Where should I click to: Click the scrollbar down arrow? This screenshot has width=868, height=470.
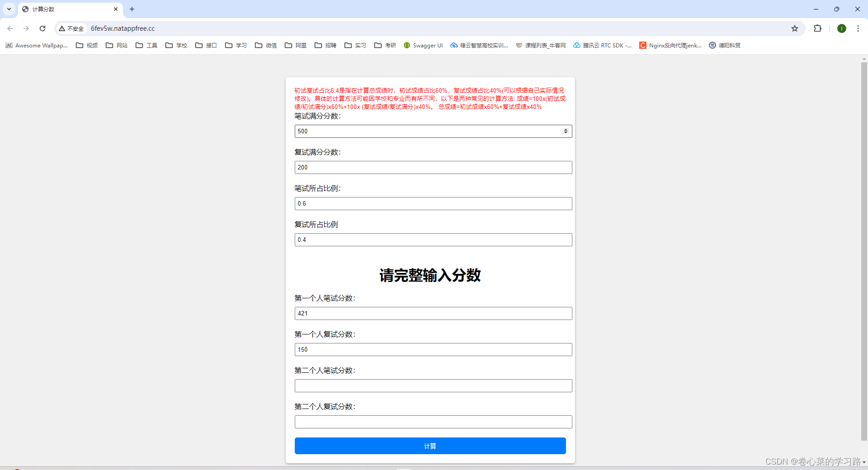pyautogui.click(x=864, y=462)
